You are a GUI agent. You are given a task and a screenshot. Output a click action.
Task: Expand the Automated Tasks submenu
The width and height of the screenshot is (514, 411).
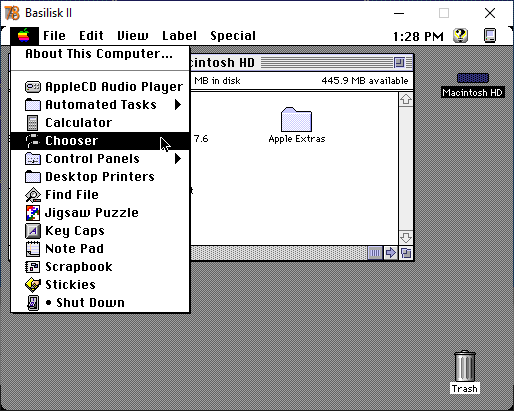[100, 105]
